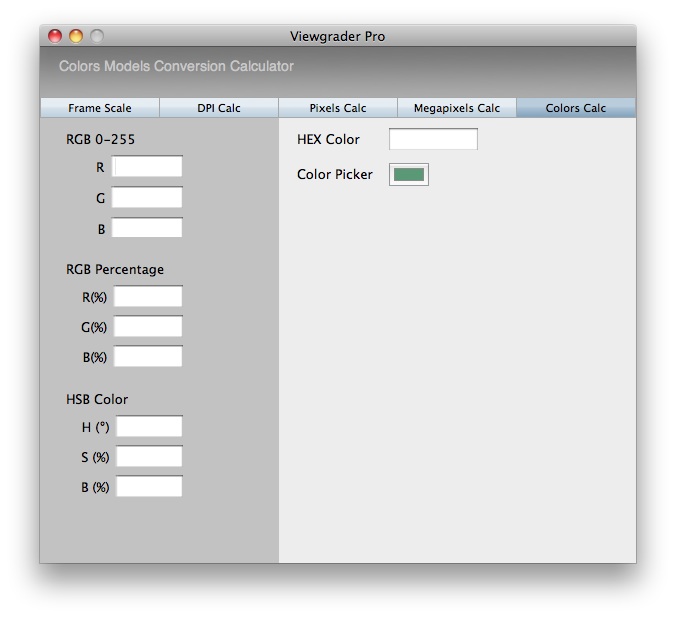676x618 pixels.
Task: Click the B (%) brightness input field
Action: pyautogui.click(x=149, y=486)
